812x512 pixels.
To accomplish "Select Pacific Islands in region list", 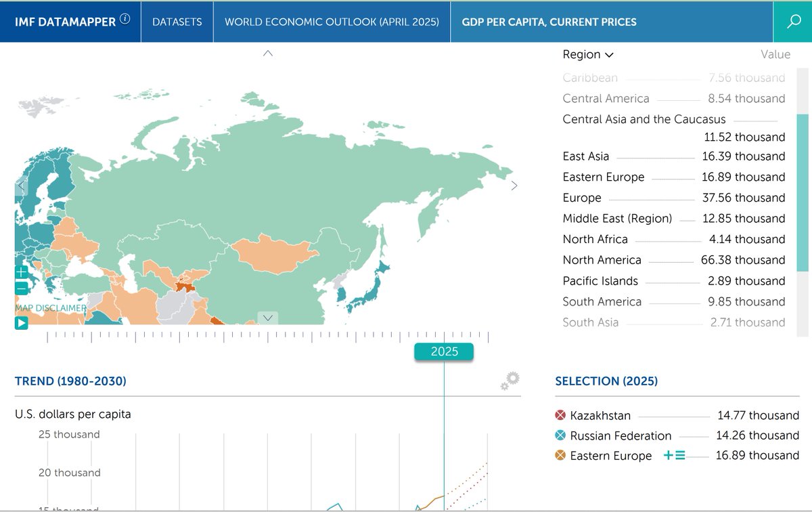I will 674,280.
